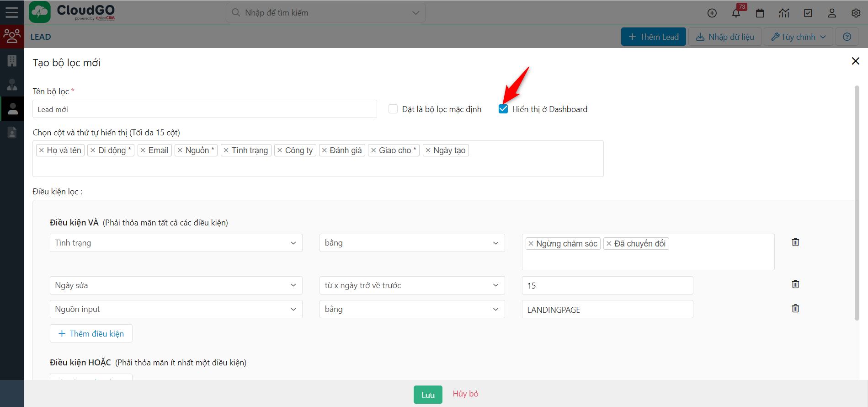The image size is (868, 407).
Task: Open the business person sidebar icon
Action: 12,85
